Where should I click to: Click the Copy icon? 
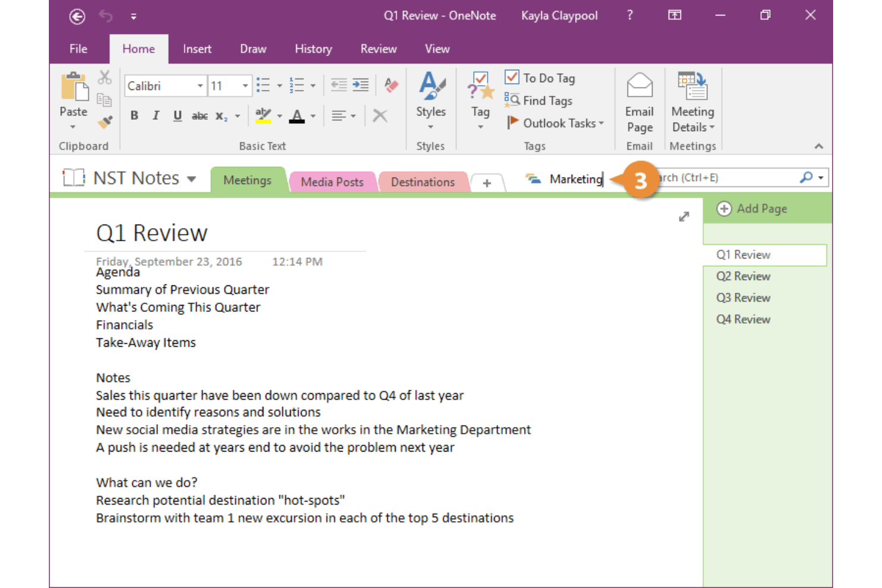pos(105,100)
